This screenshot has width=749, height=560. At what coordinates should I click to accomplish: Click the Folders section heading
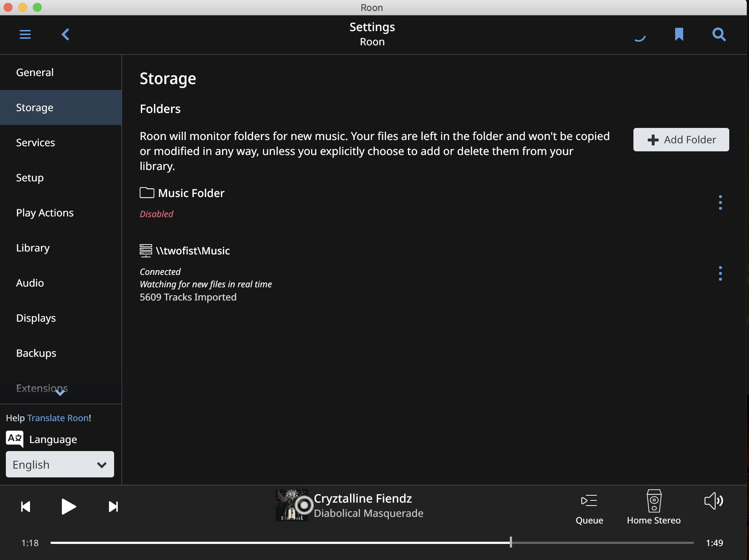pos(160,109)
